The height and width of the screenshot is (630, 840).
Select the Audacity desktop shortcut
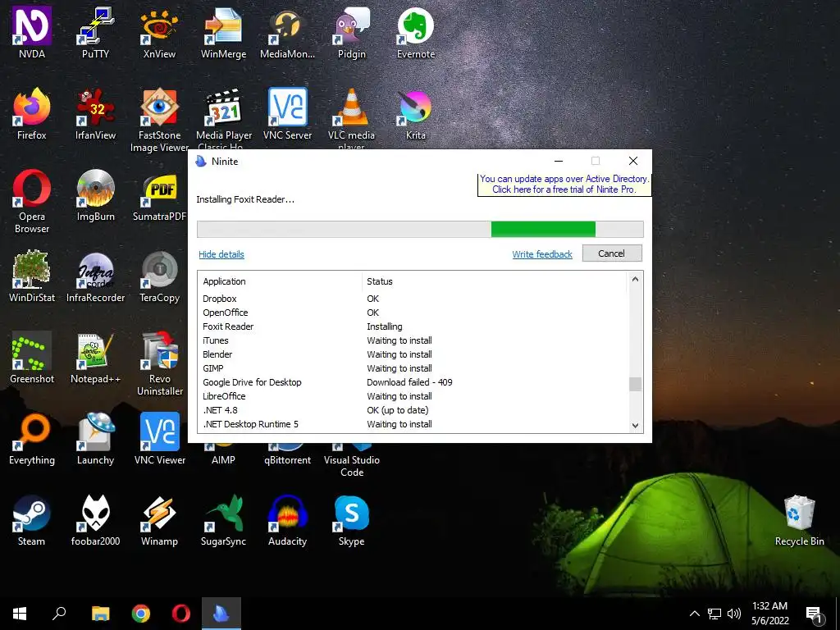[x=287, y=519]
